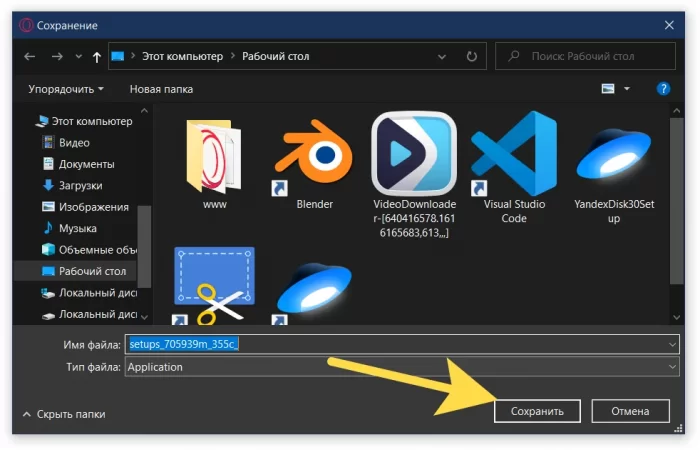Click the Имя файла text field
Image resolution: width=700 pixels, height=450 pixels.
tap(400, 344)
